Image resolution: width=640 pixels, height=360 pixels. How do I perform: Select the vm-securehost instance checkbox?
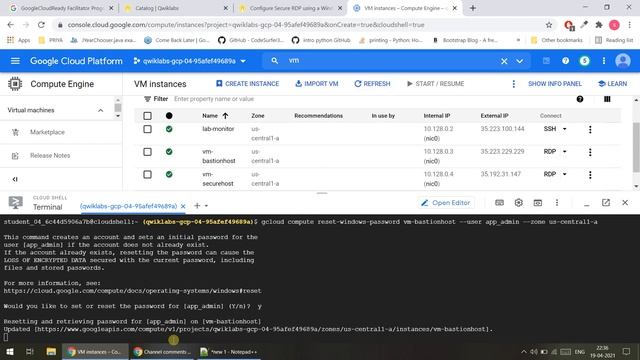pos(147,174)
